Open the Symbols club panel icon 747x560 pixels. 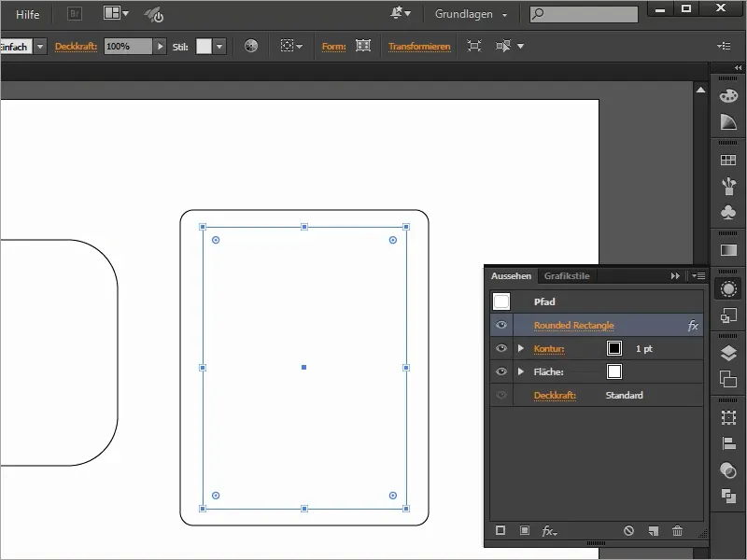pyautogui.click(x=728, y=213)
